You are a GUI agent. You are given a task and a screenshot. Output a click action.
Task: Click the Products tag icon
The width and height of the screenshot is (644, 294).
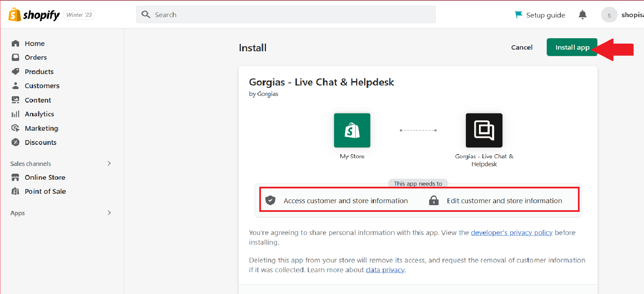(15, 71)
